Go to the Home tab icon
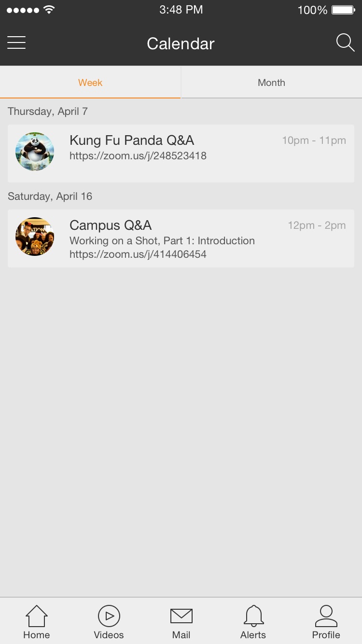362x644 pixels. tap(37, 616)
